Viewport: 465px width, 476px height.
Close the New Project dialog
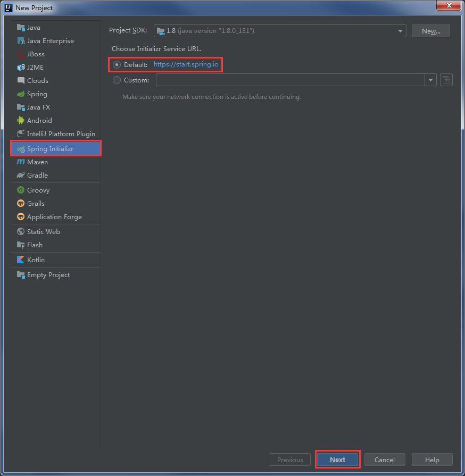449,5
